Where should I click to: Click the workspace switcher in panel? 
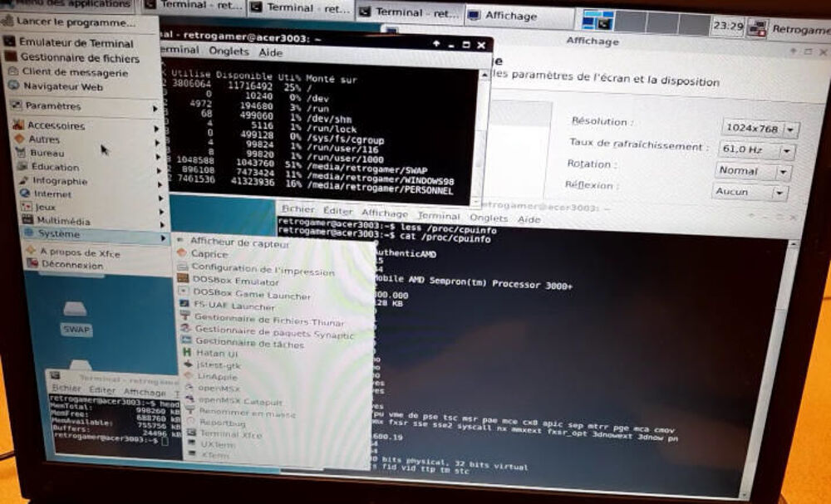646,22
